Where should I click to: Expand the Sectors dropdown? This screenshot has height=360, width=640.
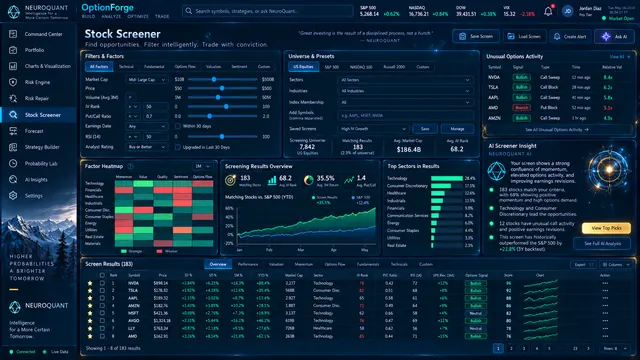[x=406, y=80]
